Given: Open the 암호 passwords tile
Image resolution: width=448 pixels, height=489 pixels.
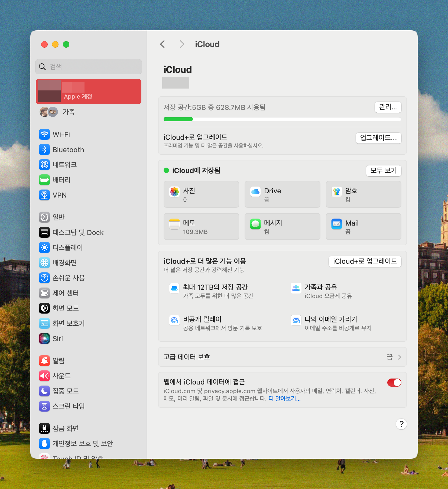Looking at the screenshot, I should click(x=363, y=194).
